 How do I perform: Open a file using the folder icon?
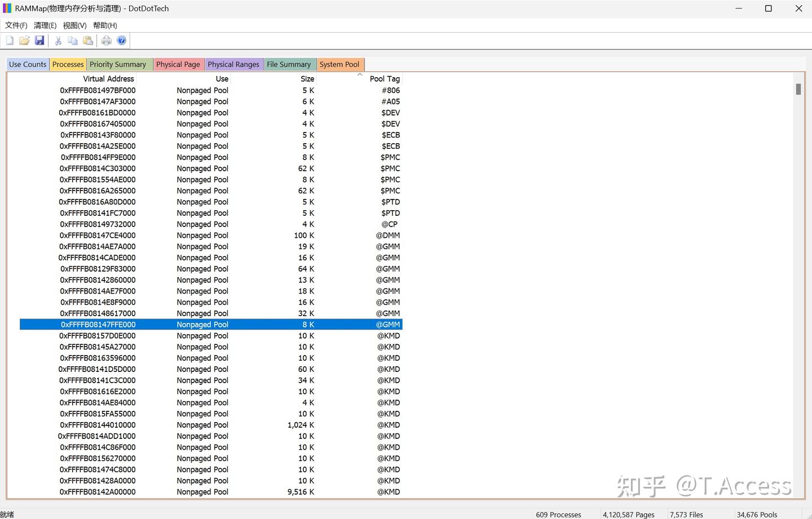24,41
